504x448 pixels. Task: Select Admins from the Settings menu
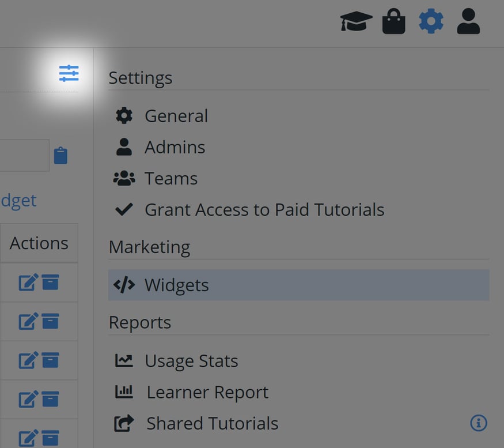(x=175, y=147)
